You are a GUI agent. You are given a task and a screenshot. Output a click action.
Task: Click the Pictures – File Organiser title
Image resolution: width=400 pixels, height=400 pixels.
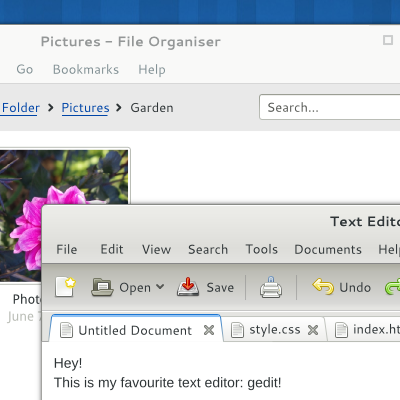coord(131,42)
